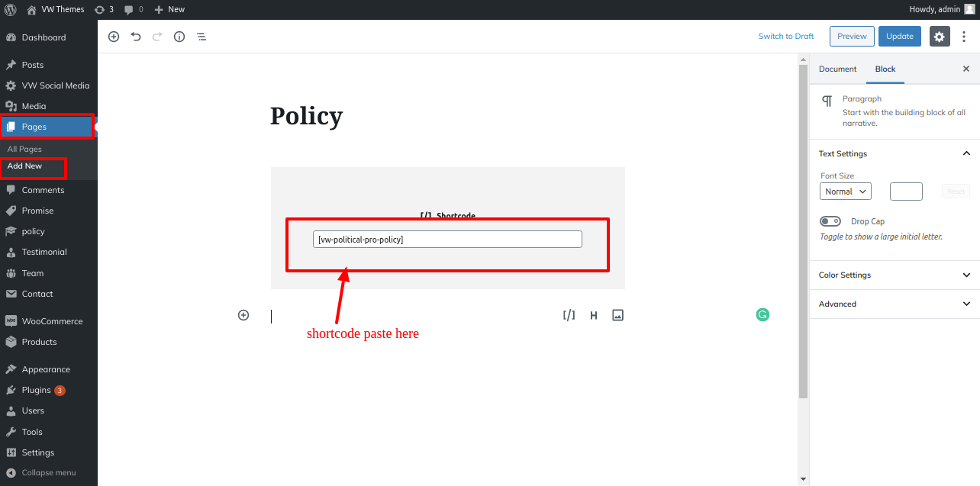The height and width of the screenshot is (486, 980).
Task: Expand the Advanced panel
Action: [x=894, y=304]
